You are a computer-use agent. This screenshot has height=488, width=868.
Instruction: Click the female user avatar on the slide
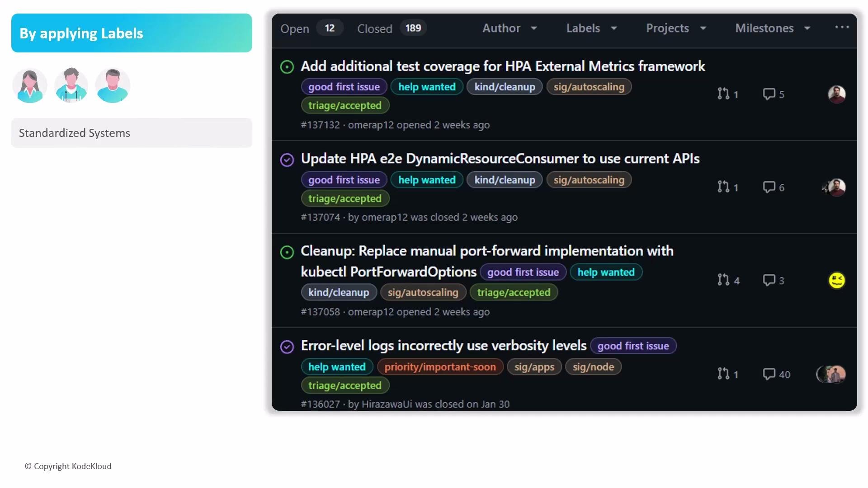click(30, 85)
